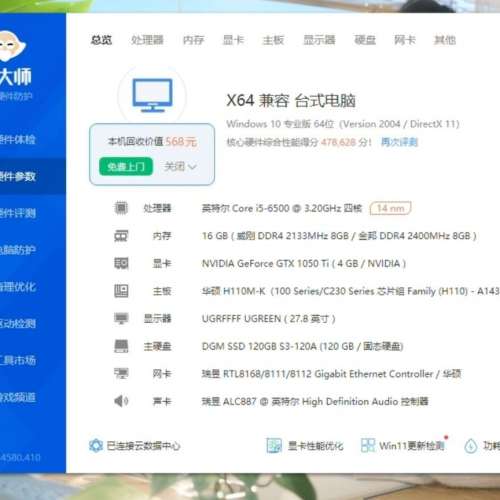Screen dimensions: 500x500
Task: Select 硬件体检 in the sidebar
Action: click(18, 139)
